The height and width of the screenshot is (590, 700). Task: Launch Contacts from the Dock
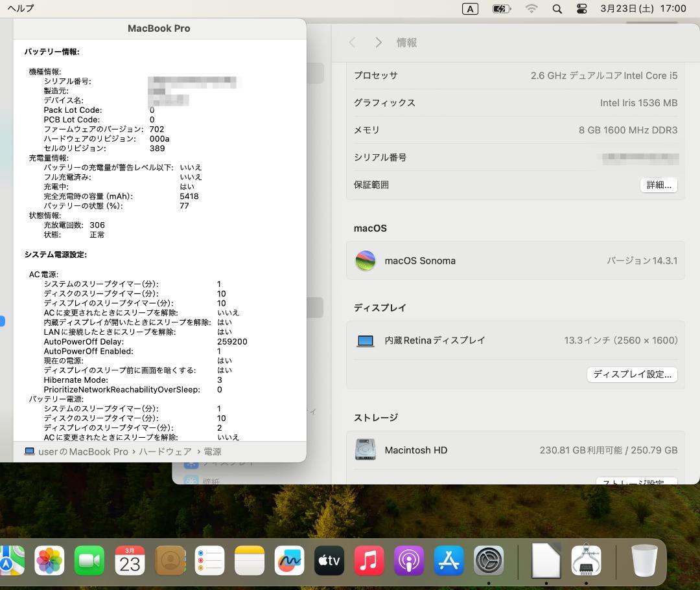(170, 561)
